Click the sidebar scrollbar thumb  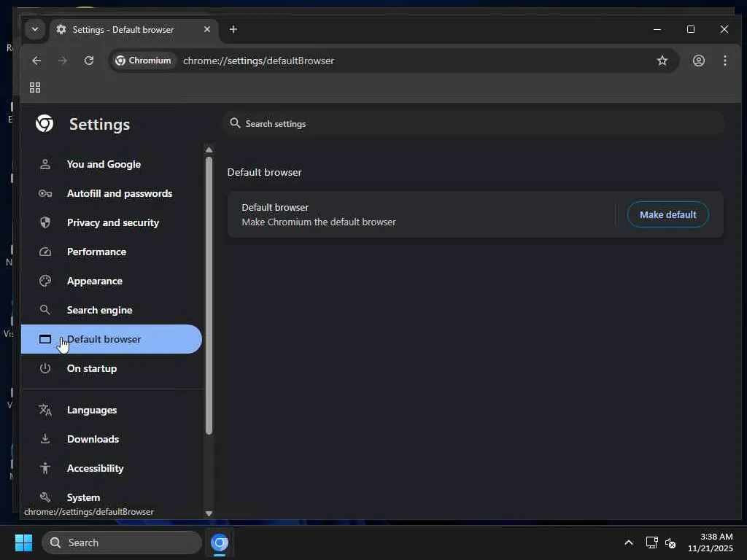(x=209, y=295)
